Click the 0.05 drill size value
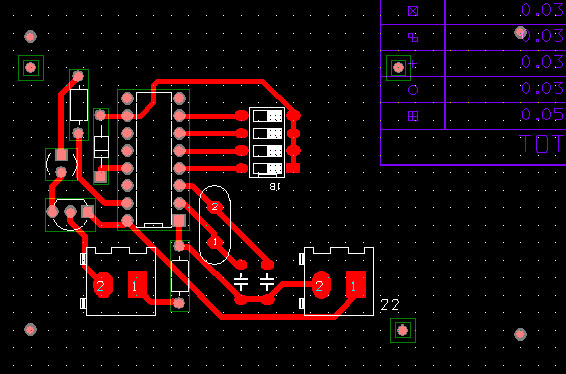566x374 pixels. pyautogui.click(x=542, y=114)
